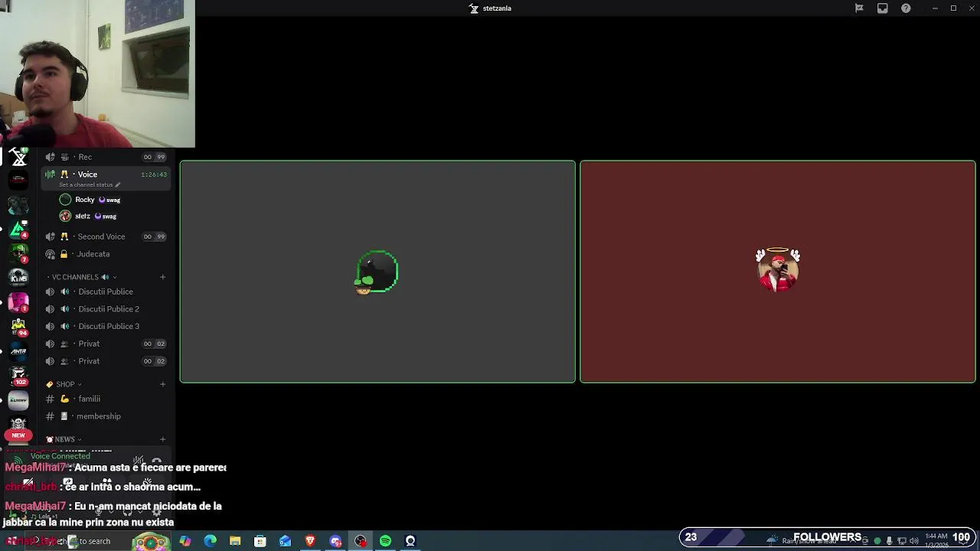
Task: Open server icon with badge 102
Action: (x=18, y=375)
